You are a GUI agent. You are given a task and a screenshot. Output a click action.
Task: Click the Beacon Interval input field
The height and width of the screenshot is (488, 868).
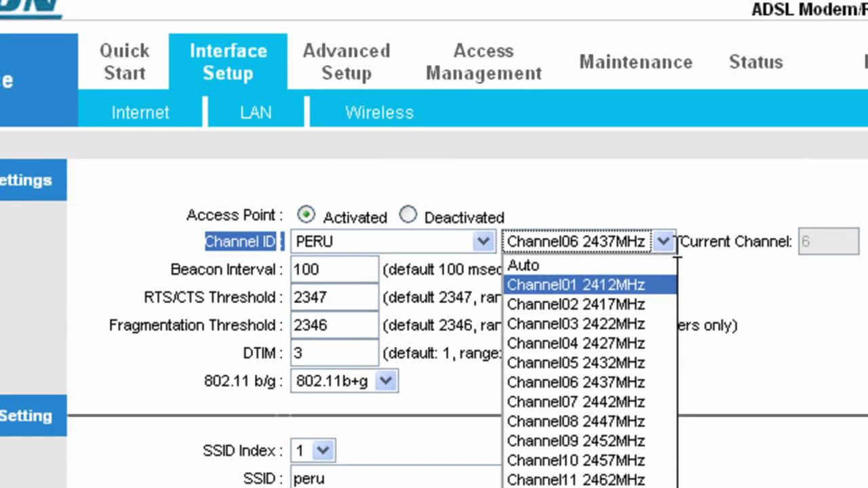pos(334,269)
